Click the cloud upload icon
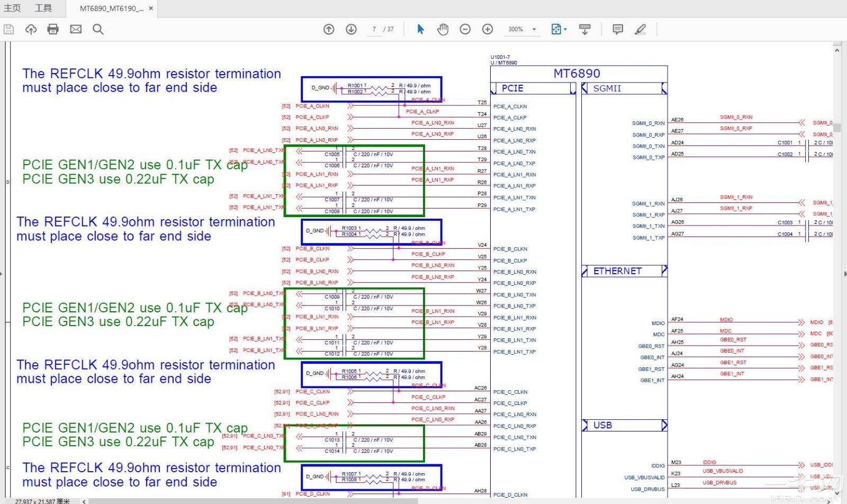Viewport: 847px width, 504px height. pyautogui.click(x=31, y=29)
